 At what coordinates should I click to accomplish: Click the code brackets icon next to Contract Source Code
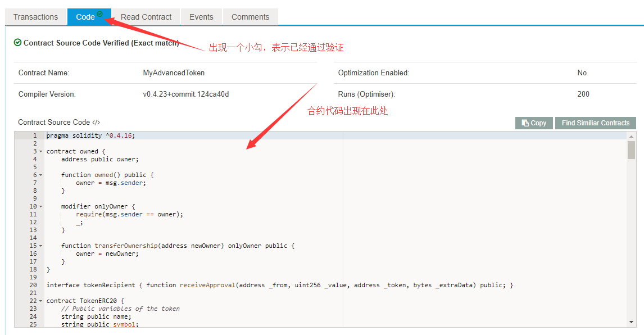pyautogui.click(x=96, y=123)
